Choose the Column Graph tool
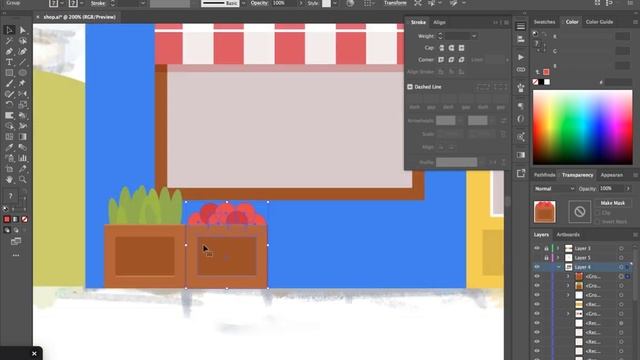Image resolution: width=640 pixels, height=360 pixels. tap(22, 158)
